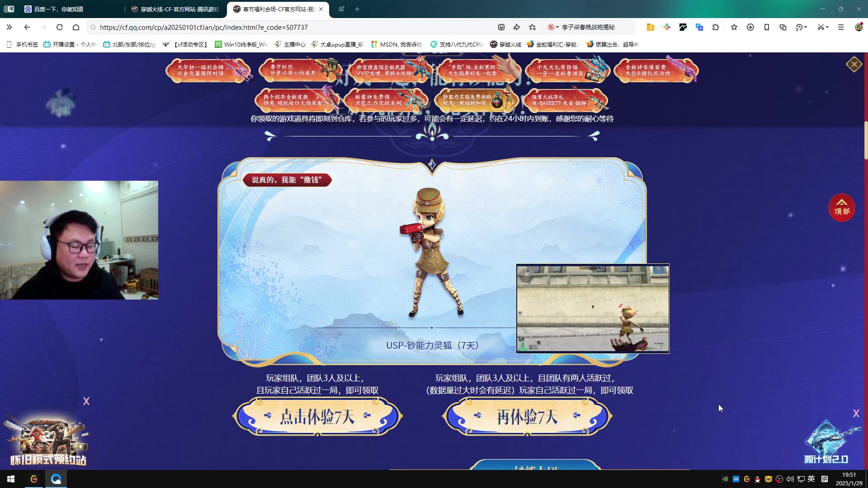Open a new tab with the plus button
The height and width of the screenshot is (488, 868).
[357, 9]
